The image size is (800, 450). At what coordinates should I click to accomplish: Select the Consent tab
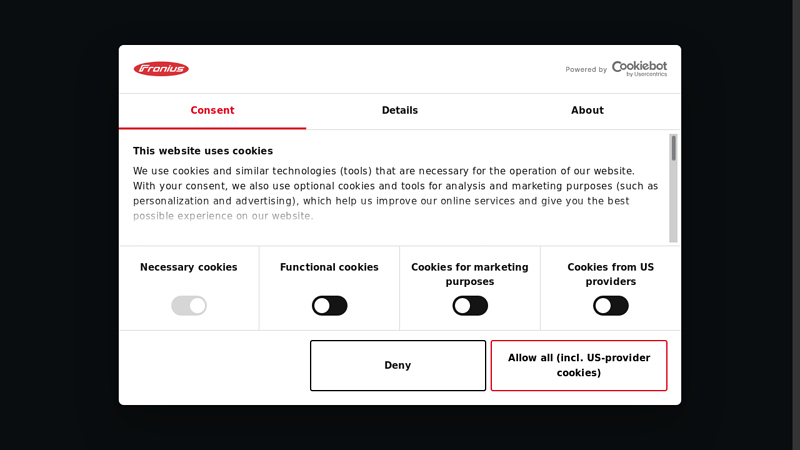[x=212, y=111]
